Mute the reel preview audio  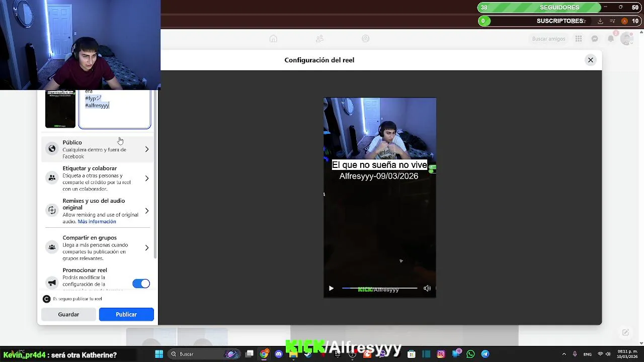427,288
